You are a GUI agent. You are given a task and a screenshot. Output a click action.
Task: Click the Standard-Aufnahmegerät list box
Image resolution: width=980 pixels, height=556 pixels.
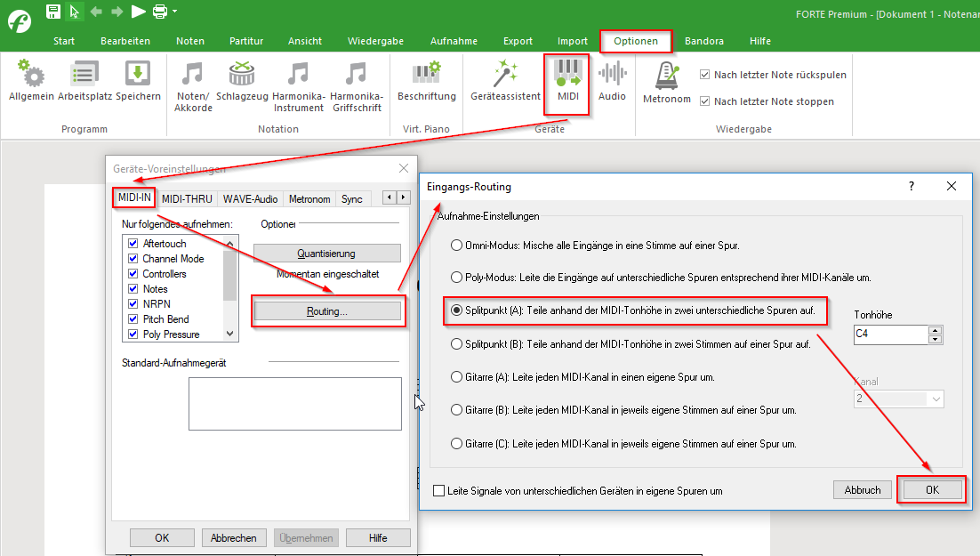pos(295,403)
